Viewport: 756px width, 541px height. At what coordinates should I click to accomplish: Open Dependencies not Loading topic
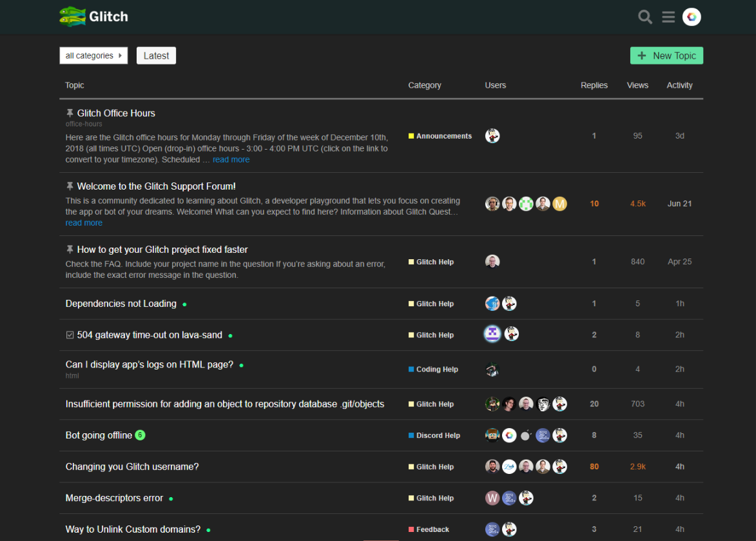[121, 304]
